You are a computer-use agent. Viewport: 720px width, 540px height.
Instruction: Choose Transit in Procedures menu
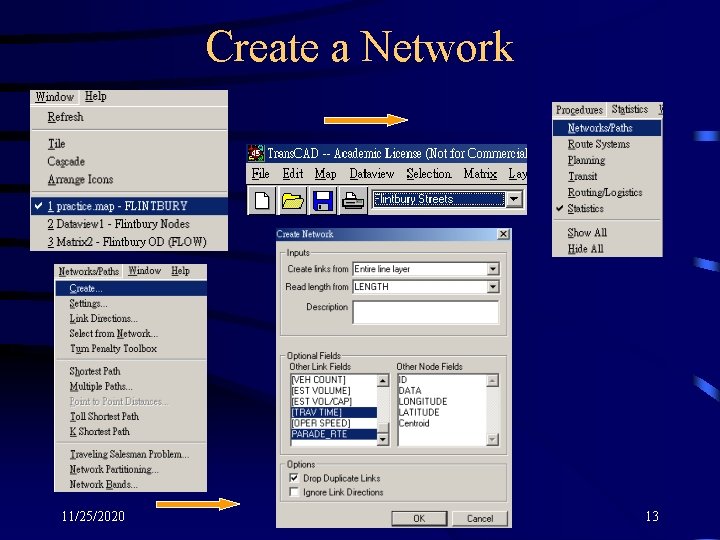tap(607, 176)
